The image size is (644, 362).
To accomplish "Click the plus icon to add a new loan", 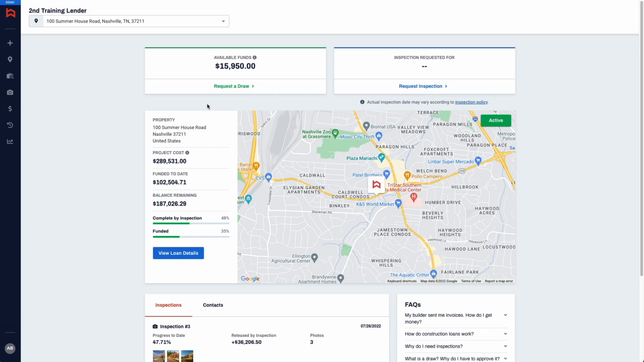I will (x=10, y=43).
